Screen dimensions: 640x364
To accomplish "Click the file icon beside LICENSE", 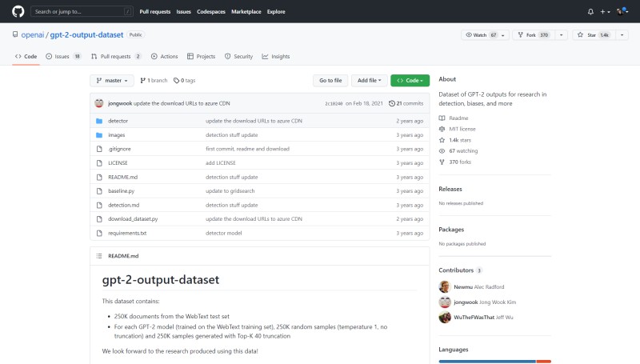I will pos(99,163).
